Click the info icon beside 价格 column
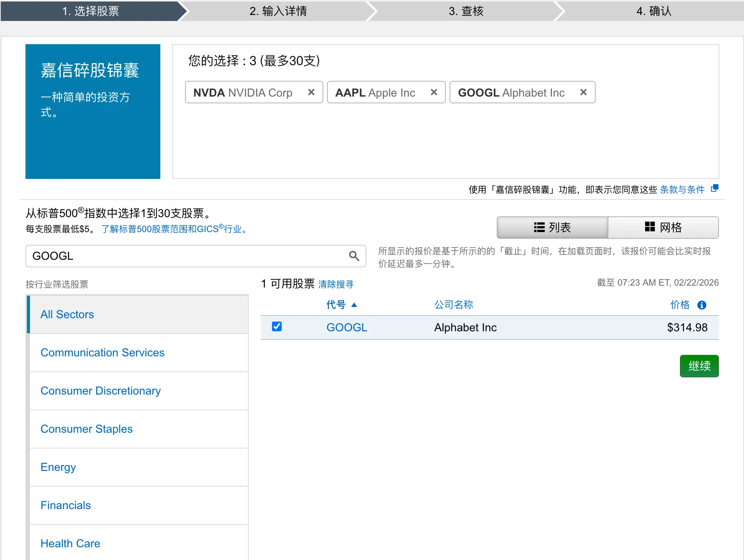Screen dimensions: 744x560 701,305
